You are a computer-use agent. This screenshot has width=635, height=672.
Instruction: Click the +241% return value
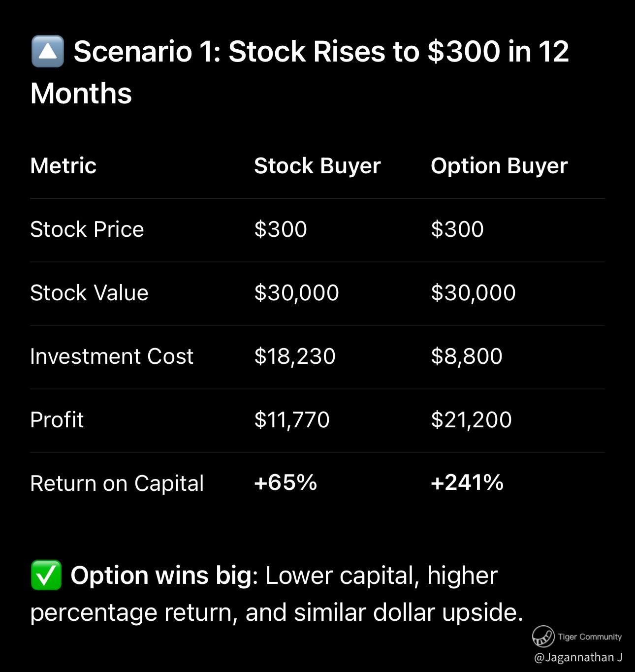point(467,482)
